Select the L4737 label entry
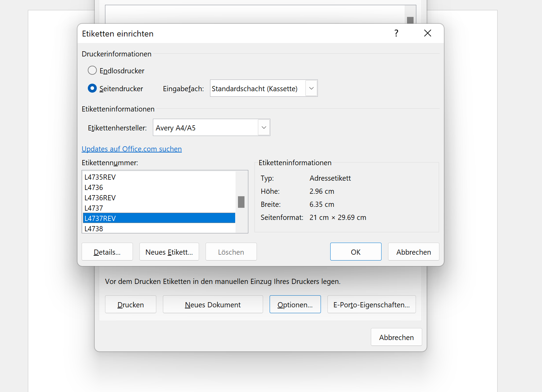 tap(94, 208)
